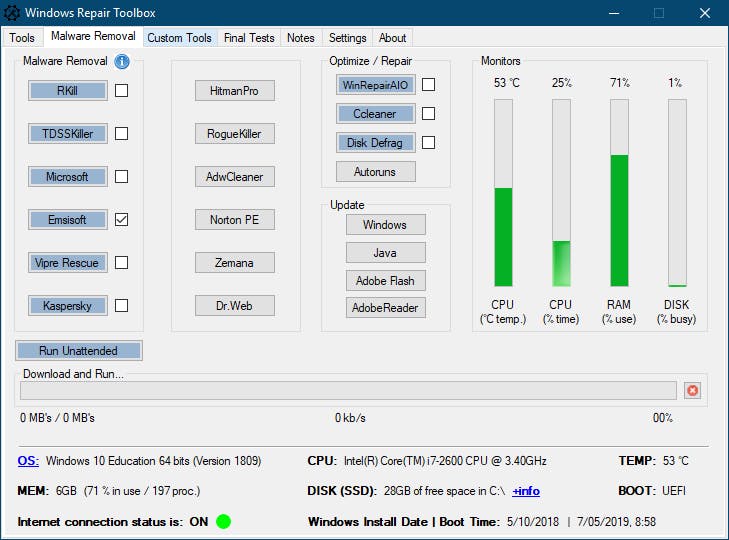The width and height of the screenshot is (729, 540).
Task: Click the Windows update button
Action: 385,225
